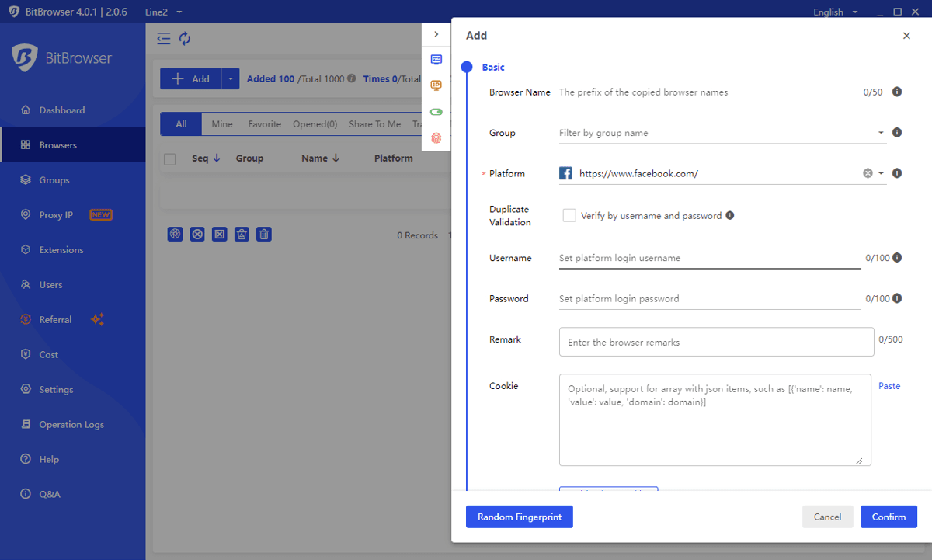Click squared X batch icon below table
Screen dimensions: 932x560
[220, 234]
